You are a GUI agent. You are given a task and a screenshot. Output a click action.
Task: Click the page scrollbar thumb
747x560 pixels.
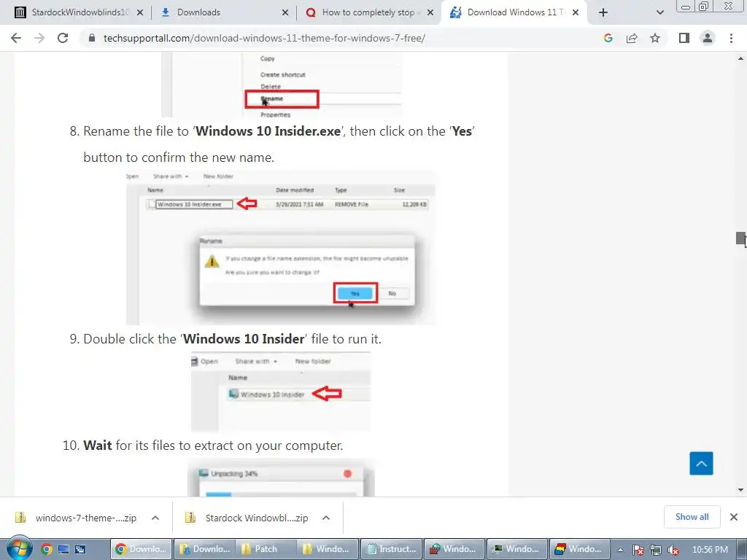point(740,238)
